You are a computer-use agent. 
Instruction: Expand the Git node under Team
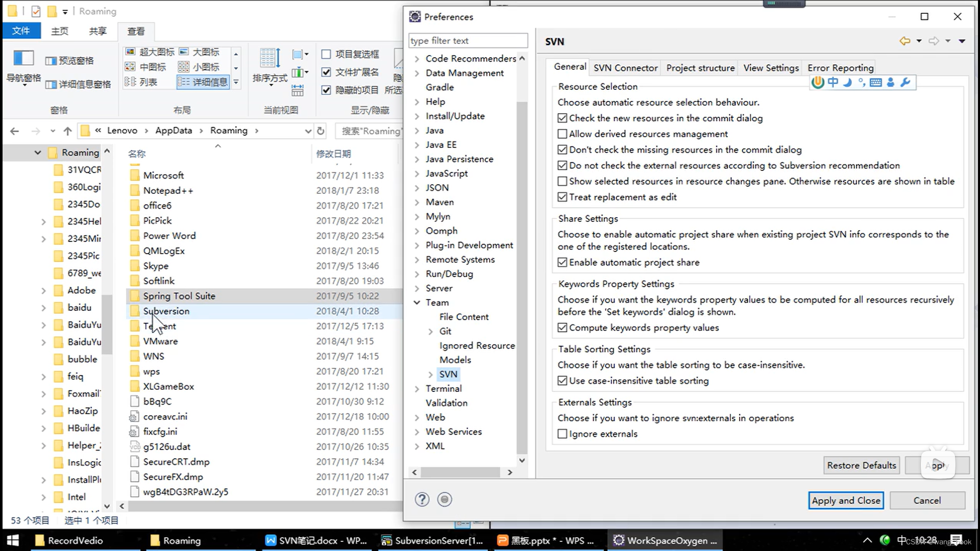pyautogui.click(x=431, y=332)
